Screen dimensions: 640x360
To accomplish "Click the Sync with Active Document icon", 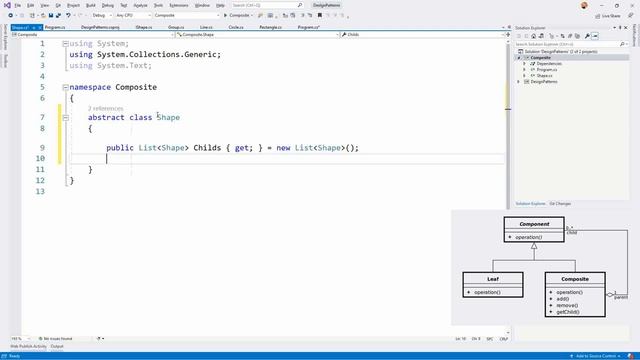I will 562,36.
